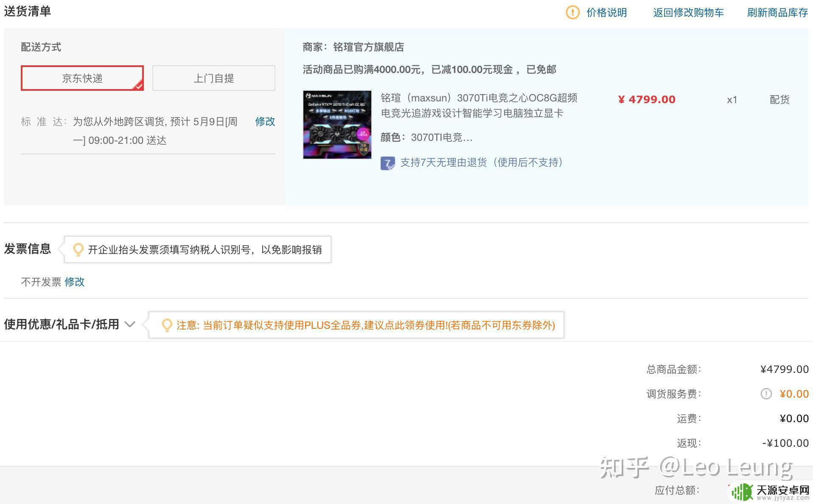The height and width of the screenshot is (504, 813).
Task: Select 上门自提 pickup option
Action: [213, 78]
